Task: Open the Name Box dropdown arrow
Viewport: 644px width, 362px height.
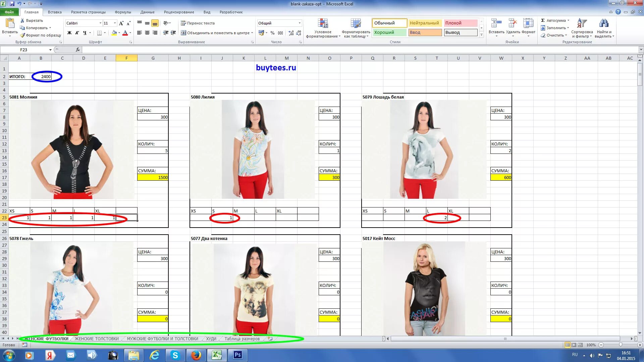Action: 50,50
